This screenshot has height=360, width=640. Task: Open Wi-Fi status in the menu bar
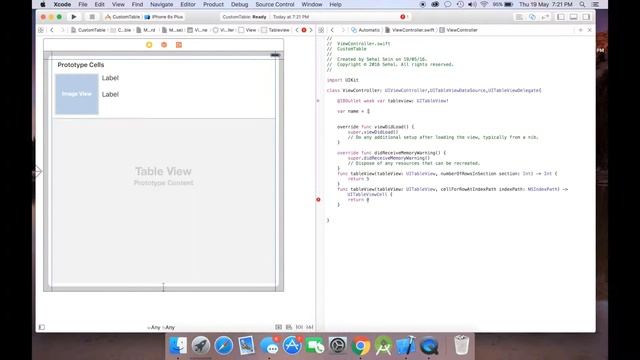click(484, 4)
